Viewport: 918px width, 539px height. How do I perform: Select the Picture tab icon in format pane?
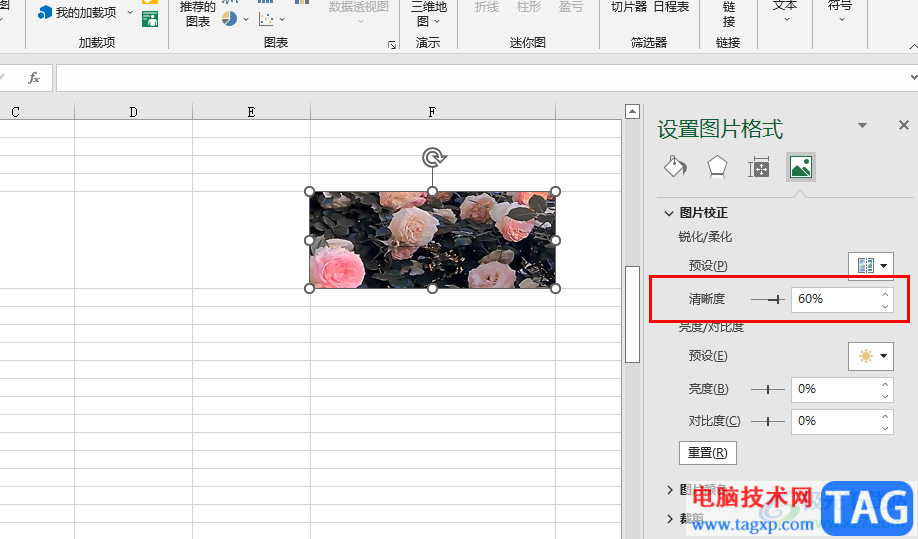800,167
